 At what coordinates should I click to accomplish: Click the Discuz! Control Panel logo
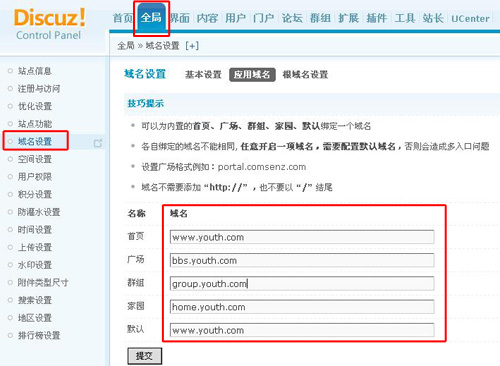coord(49,24)
